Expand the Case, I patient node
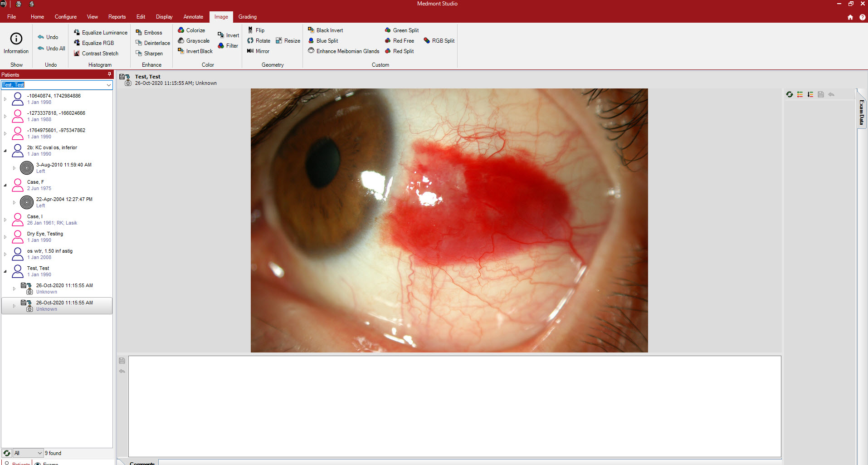This screenshot has width=868, height=465. (5, 220)
